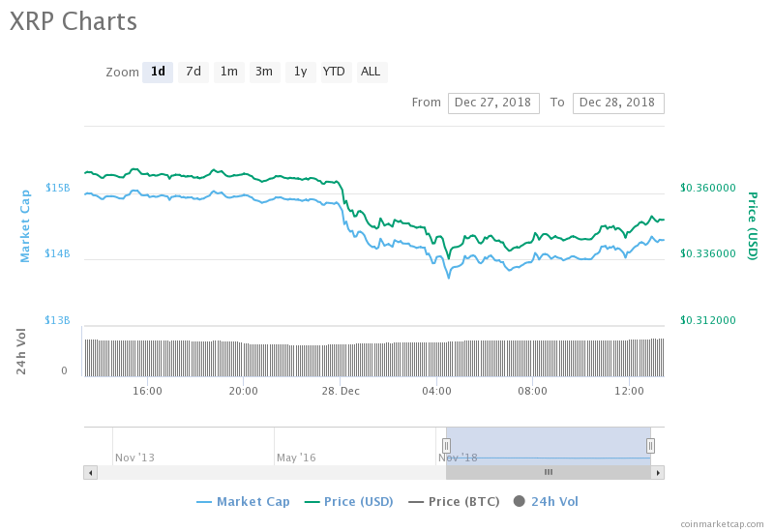Set zoom range to 1m

click(229, 72)
